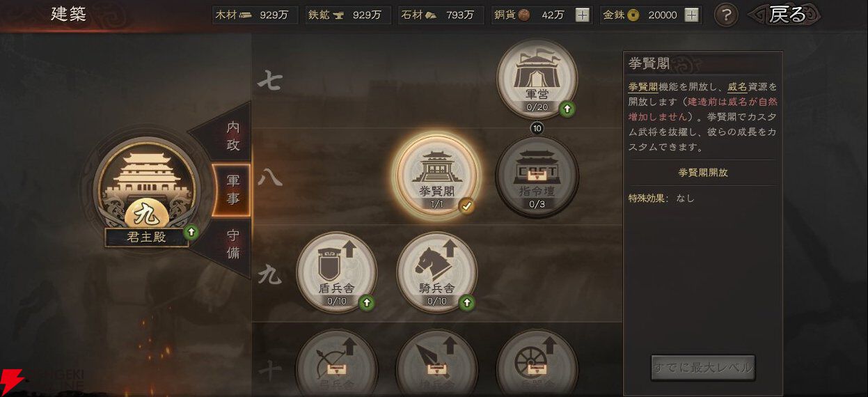Select the 盾兵舎 shield barracks icon
The width and height of the screenshot is (868, 397).
point(337,272)
